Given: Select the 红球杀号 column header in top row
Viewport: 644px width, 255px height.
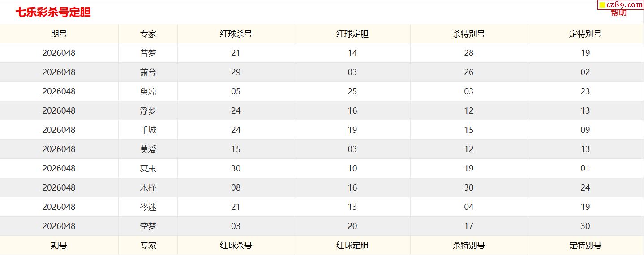Looking at the screenshot, I should [x=236, y=34].
